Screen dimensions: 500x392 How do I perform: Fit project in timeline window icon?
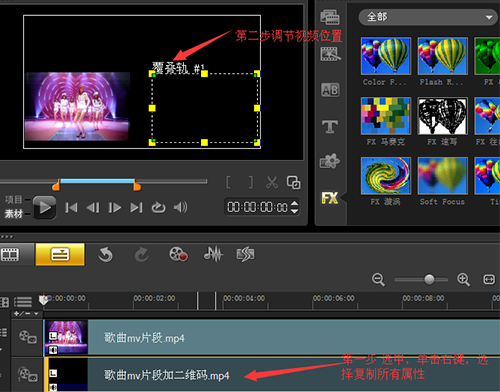(x=489, y=279)
